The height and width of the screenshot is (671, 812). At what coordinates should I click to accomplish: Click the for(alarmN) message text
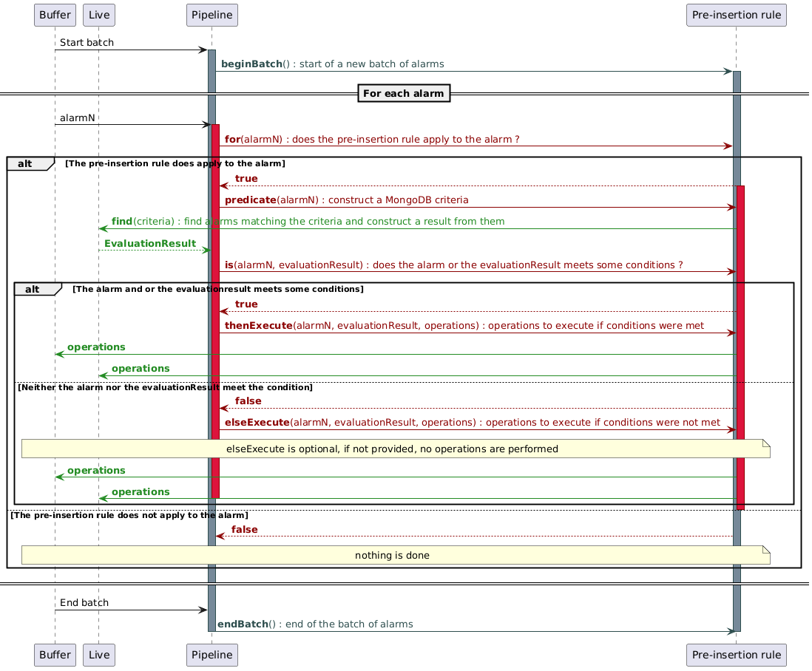[x=372, y=139]
